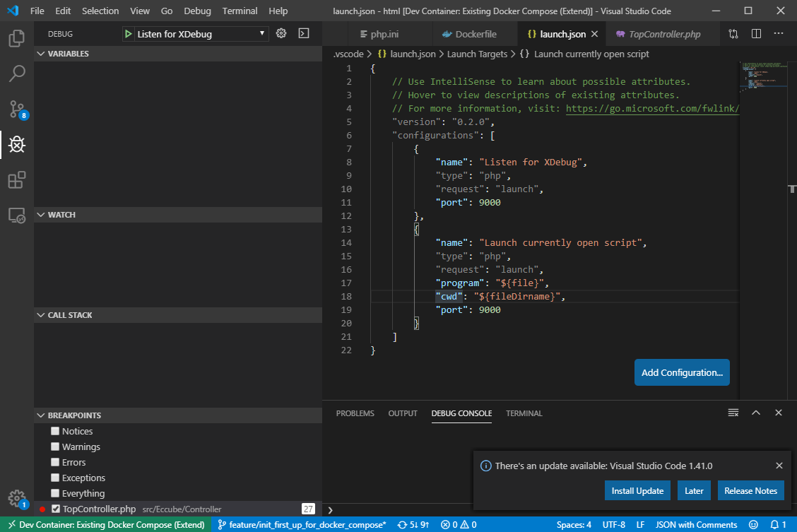Image resolution: width=797 pixels, height=532 pixels.
Task: Open the Extensions view in activity bar
Action: [17, 180]
